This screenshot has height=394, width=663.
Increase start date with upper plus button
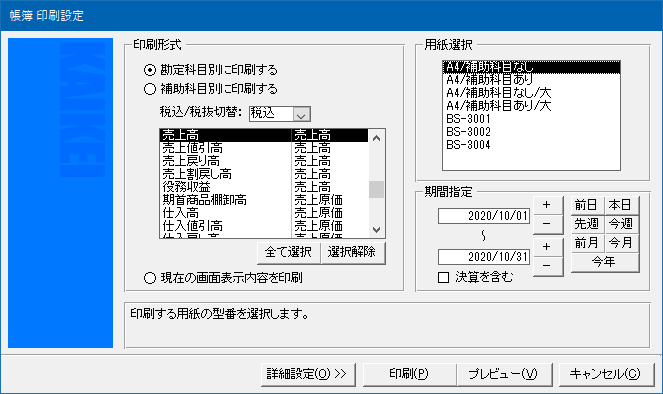(x=548, y=205)
